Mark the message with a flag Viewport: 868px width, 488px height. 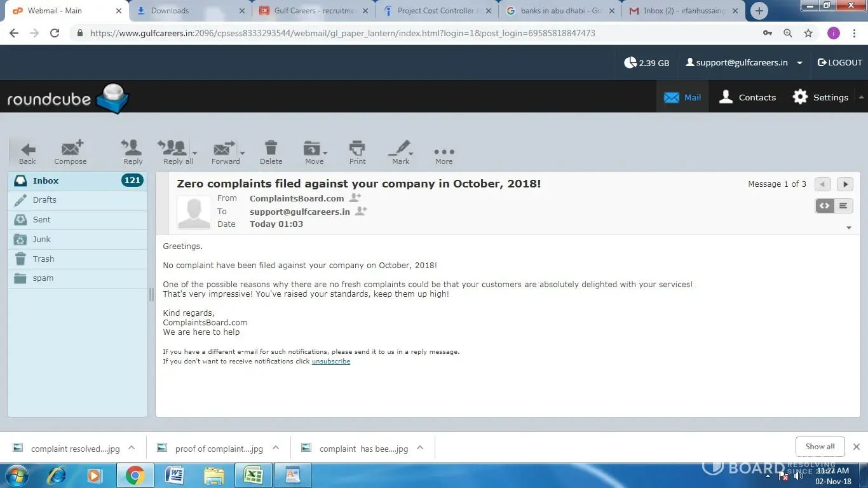400,153
